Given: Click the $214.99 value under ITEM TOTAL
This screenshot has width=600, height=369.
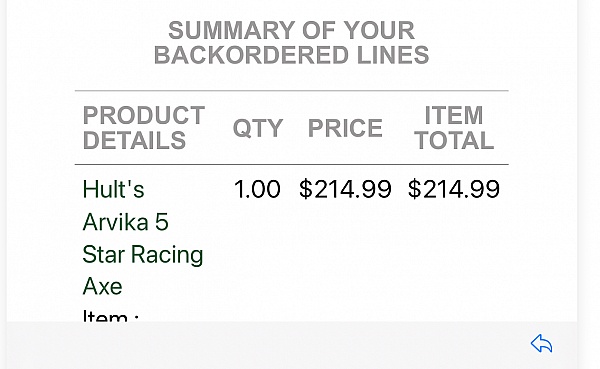Looking at the screenshot, I should pos(454,189).
